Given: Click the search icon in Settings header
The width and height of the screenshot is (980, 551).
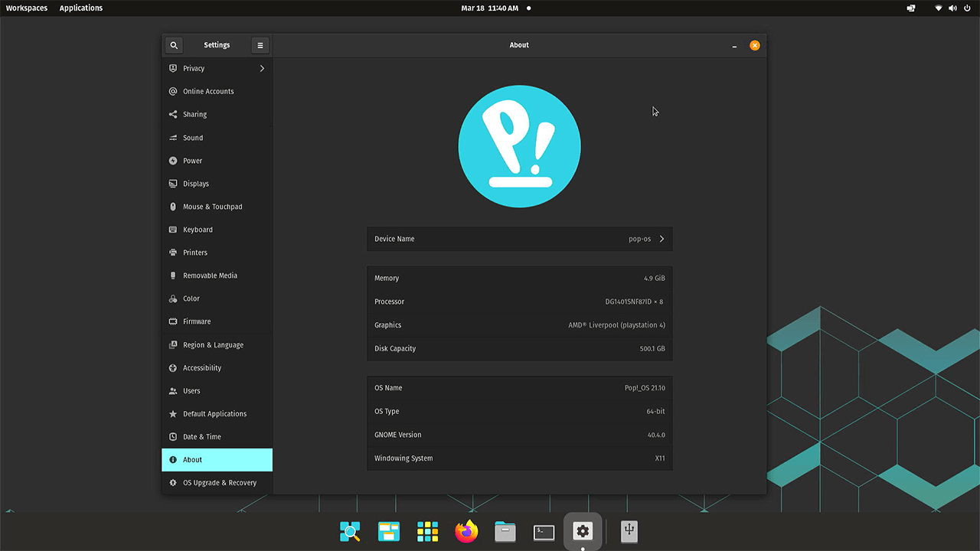Looking at the screenshot, I should (174, 45).
